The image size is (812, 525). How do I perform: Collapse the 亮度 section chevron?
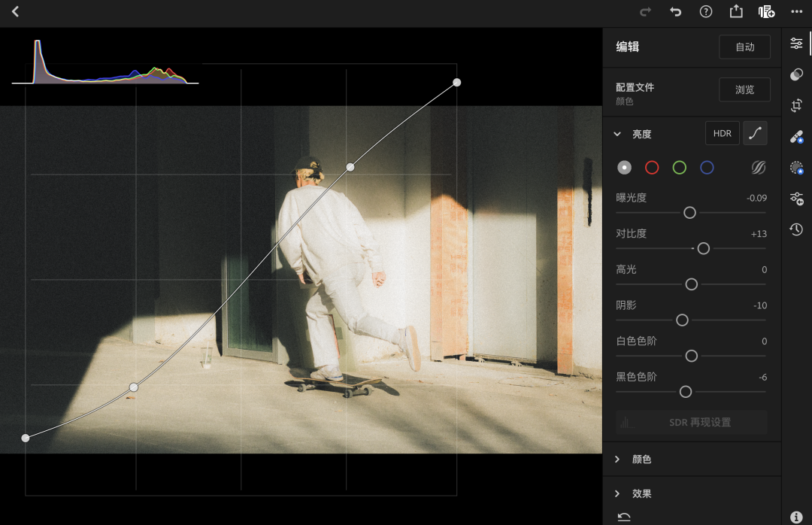coord(617,134)
